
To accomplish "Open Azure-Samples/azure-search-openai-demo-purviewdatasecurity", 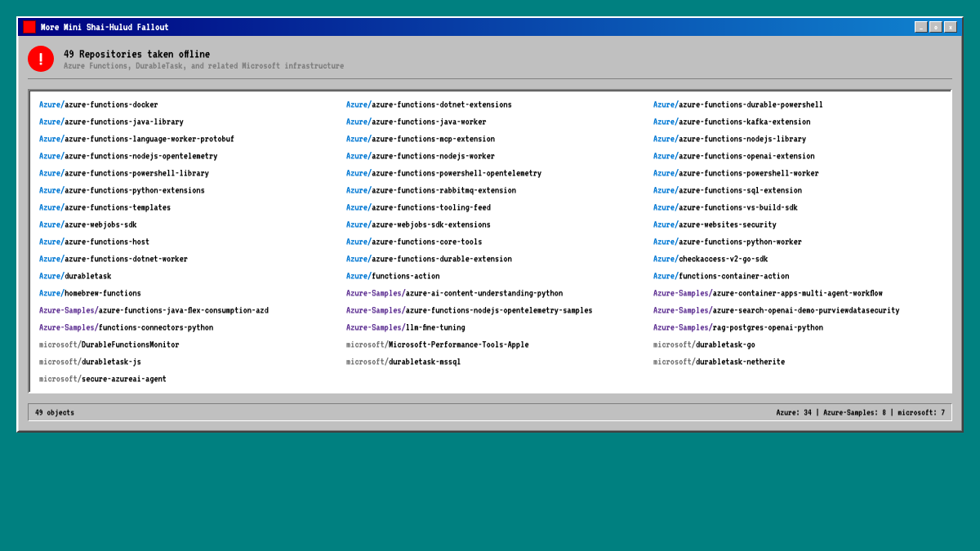I will tap(777, 310).
